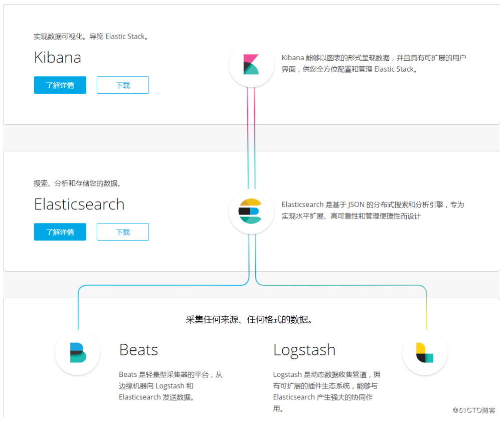504x425 pixels.
Task: Click the text 采集任何来源、任何格式的数据。
Action: point(249,320)
